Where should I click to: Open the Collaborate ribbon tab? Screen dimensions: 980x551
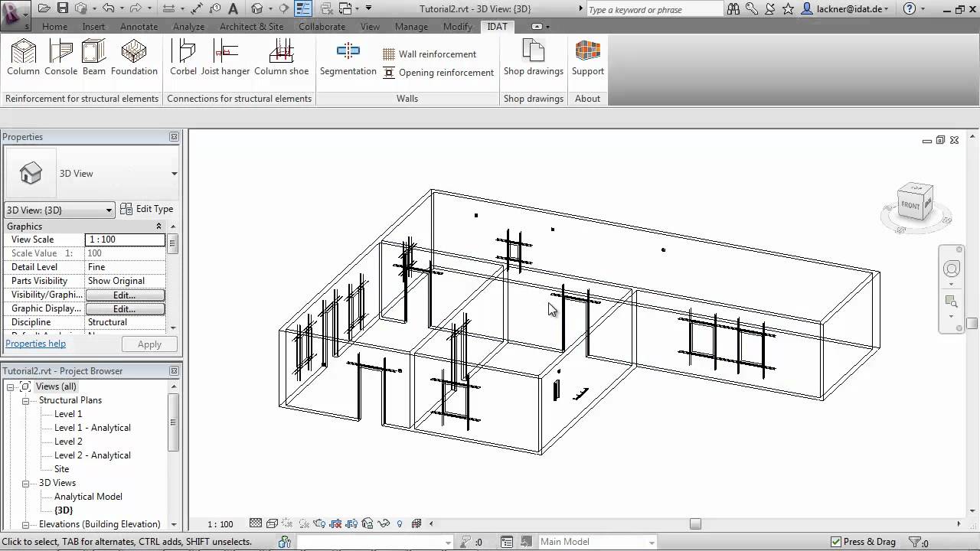point(322,26)
